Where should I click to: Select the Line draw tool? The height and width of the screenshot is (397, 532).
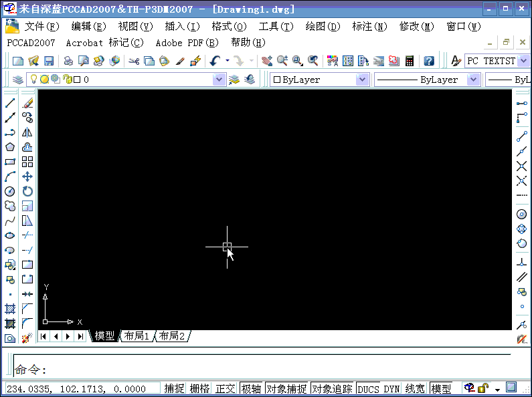(x=10, y=103)
